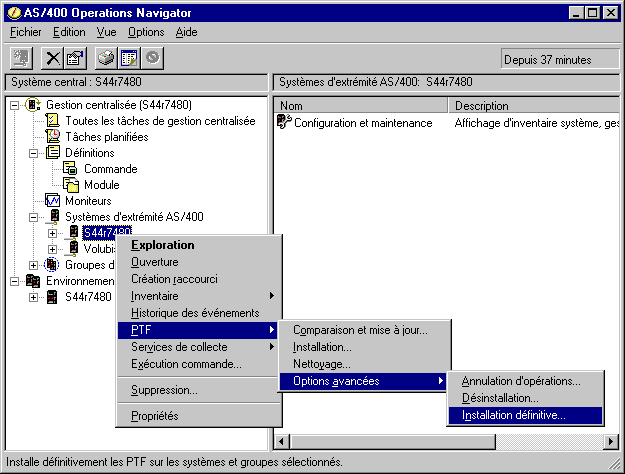Click the columns view toolbar icon

(x=129, y=59)
